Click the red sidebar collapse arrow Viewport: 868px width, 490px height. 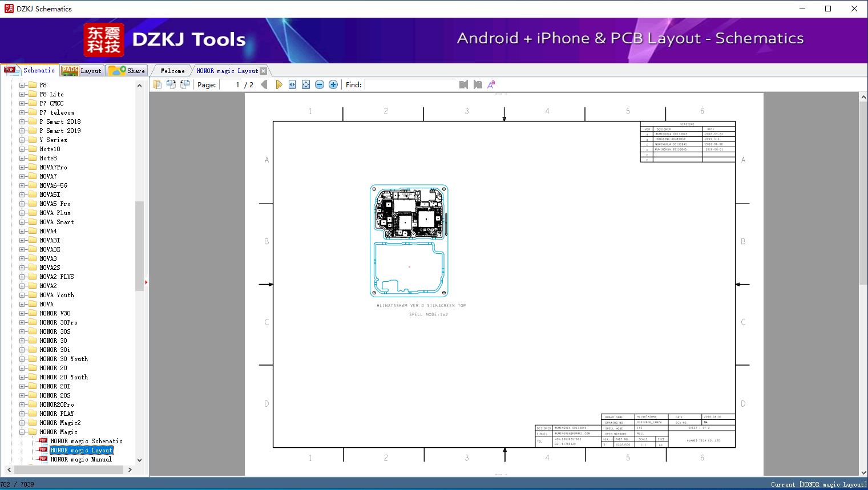point(146,282)
